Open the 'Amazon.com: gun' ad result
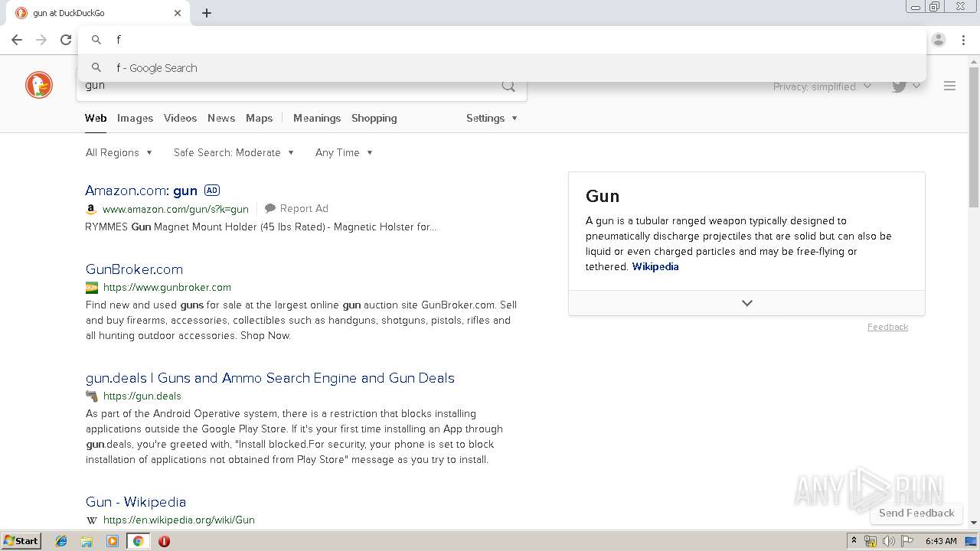This screenshot has height=551, width=980. pyautogui.click(x=141, y=191)
